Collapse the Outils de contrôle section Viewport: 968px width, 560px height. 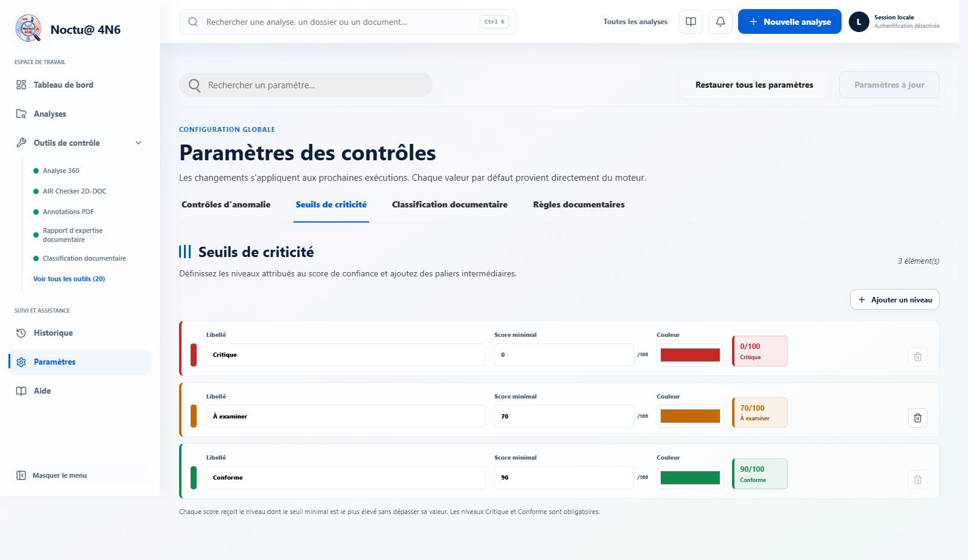click(x=79, y=143)
